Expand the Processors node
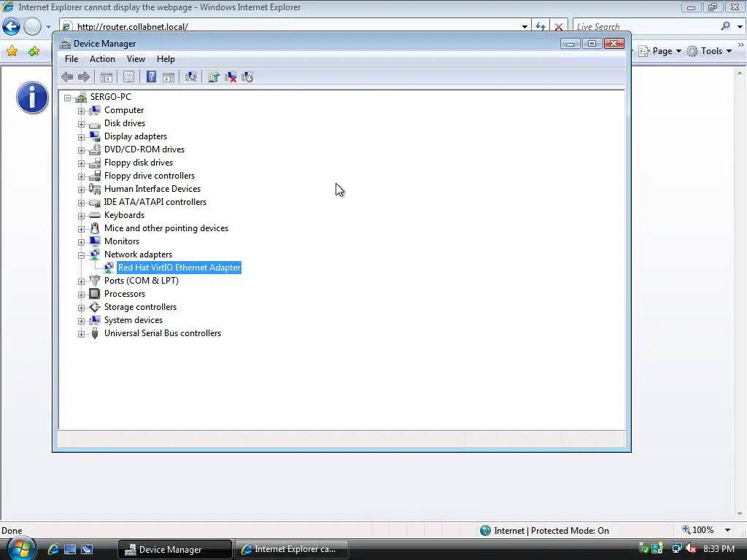The image size is (747, 560). coord(82,295)
